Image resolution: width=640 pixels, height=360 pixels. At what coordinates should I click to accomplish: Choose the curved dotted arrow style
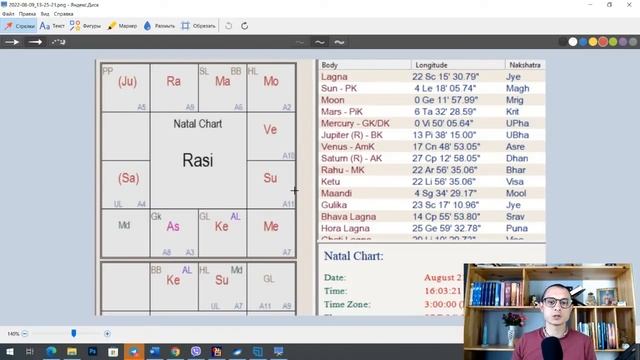click(x=58, y=42)
